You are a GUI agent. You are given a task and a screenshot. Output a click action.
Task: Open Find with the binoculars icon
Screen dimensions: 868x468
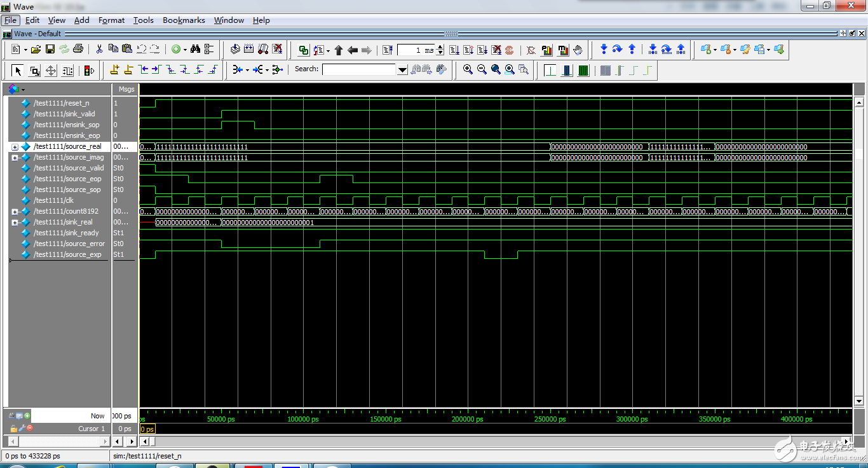[195, 50]
